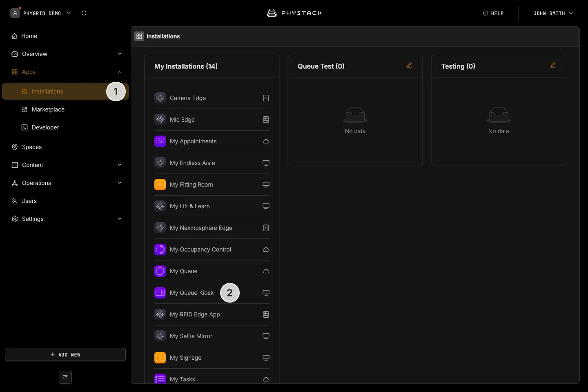Click the cloud icon on My Queue row

tap(266, 271)
